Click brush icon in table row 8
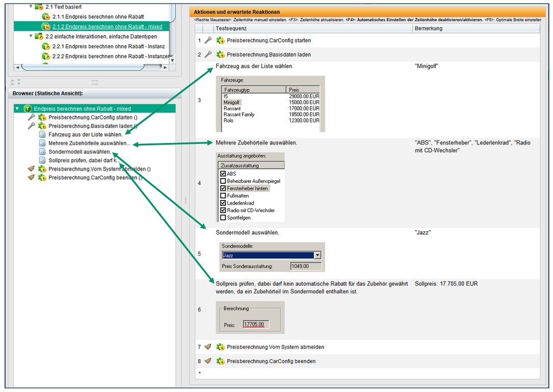This screenshot has width=553, height=392. pyautogui.click(x=208, y=360)
